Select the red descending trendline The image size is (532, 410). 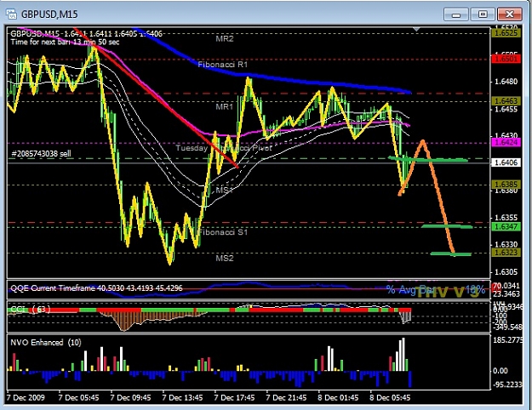154,96
